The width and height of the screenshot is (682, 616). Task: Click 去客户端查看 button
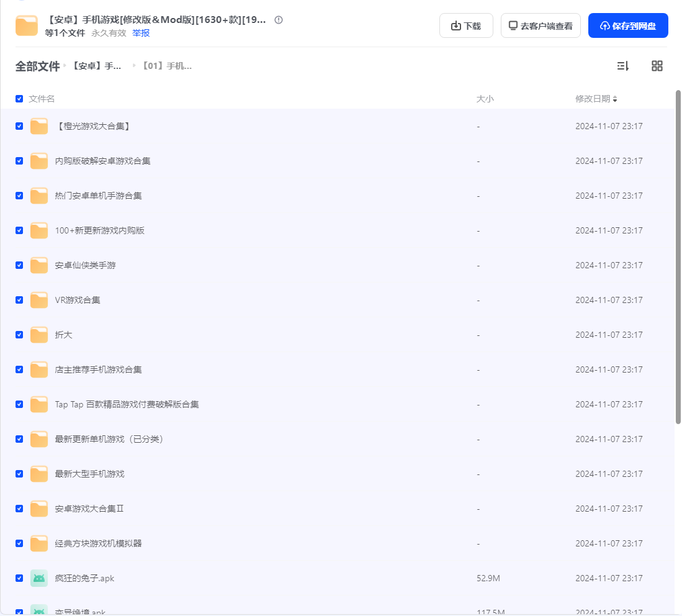point(541,25)
